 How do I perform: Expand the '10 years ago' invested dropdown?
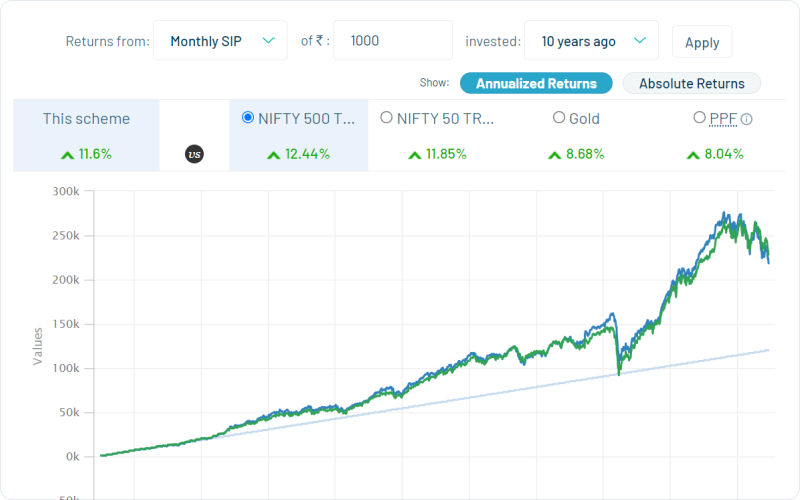pyautogui.click(x=591, y=41)
